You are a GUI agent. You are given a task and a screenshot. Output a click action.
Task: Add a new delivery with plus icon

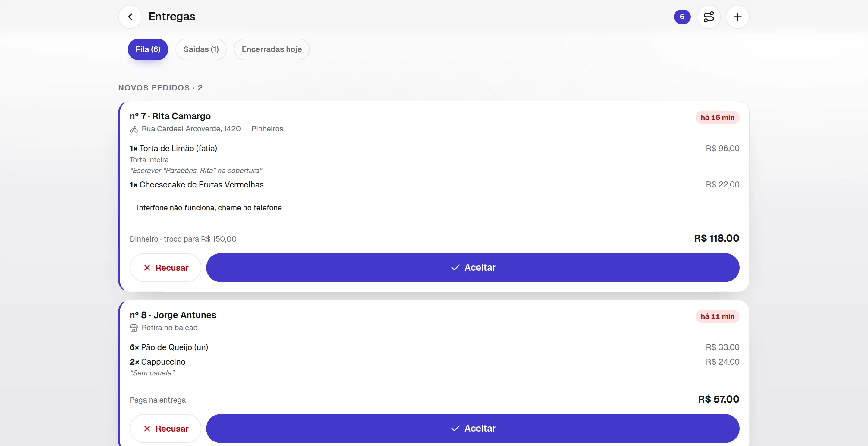tap(737, 17)
